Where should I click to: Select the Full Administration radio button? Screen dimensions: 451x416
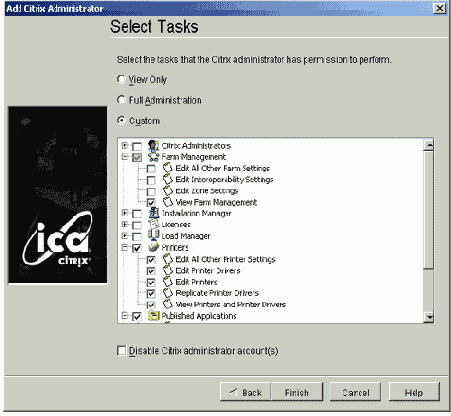pos(121,100)
